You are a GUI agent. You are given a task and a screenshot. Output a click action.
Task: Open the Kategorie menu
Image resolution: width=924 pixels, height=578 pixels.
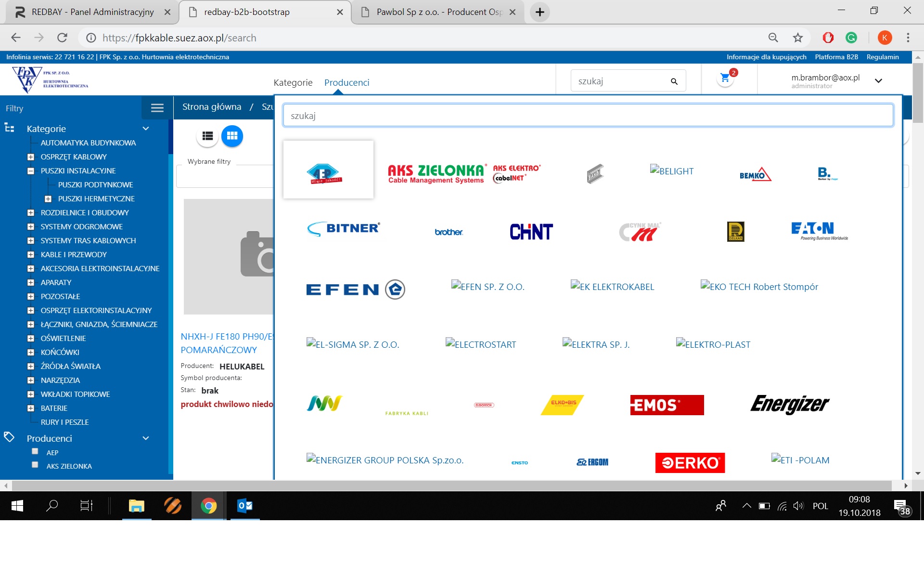(x=293, y=82)
